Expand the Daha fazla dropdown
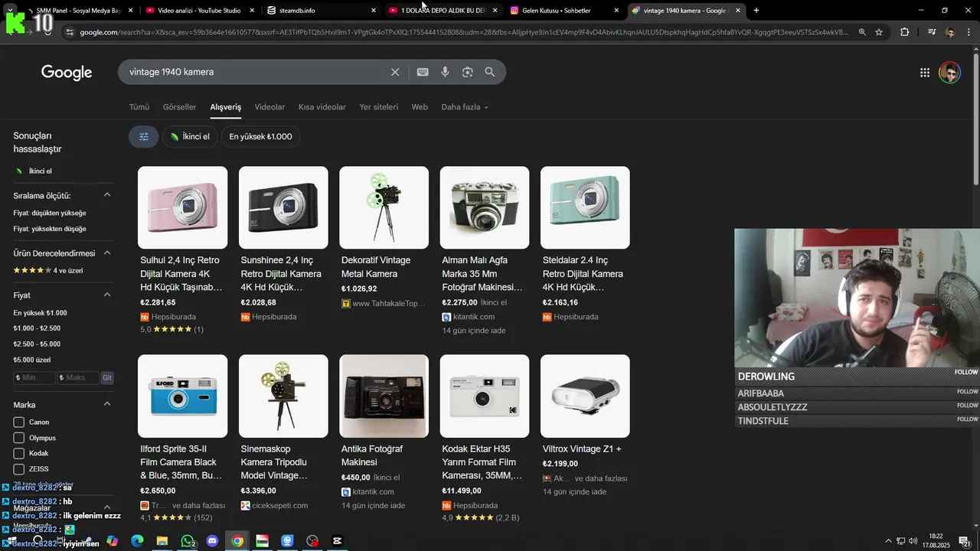This screenshot has height=551, width=980. (465, 107)
